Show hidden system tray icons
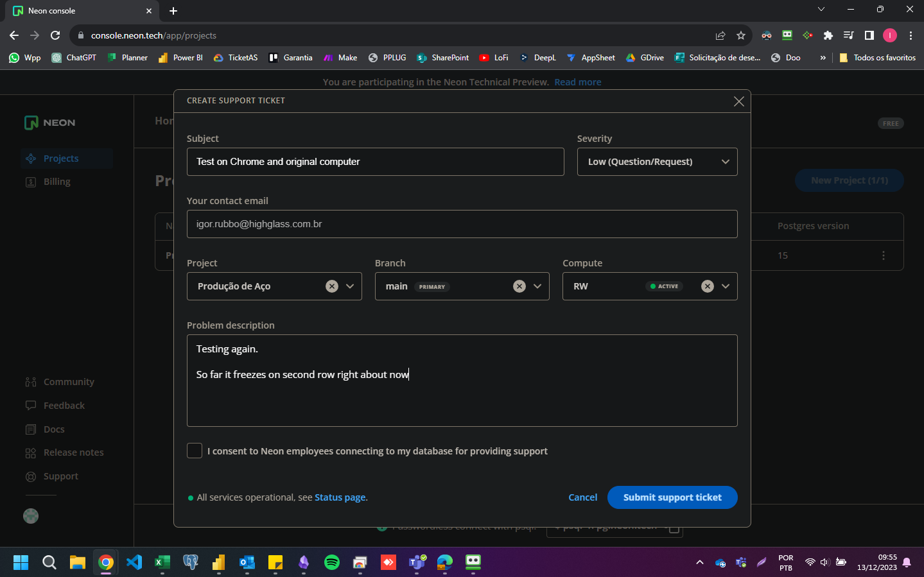The image size is (924, 577). click(x=700, y=563)
